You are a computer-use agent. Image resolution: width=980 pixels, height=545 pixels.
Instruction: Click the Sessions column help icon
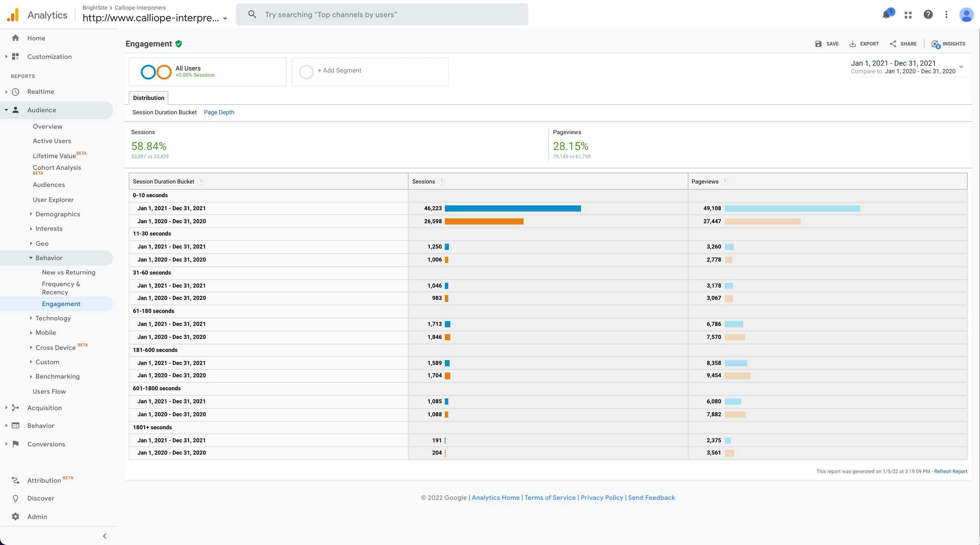pyautogui.click(x=441, y=181)
